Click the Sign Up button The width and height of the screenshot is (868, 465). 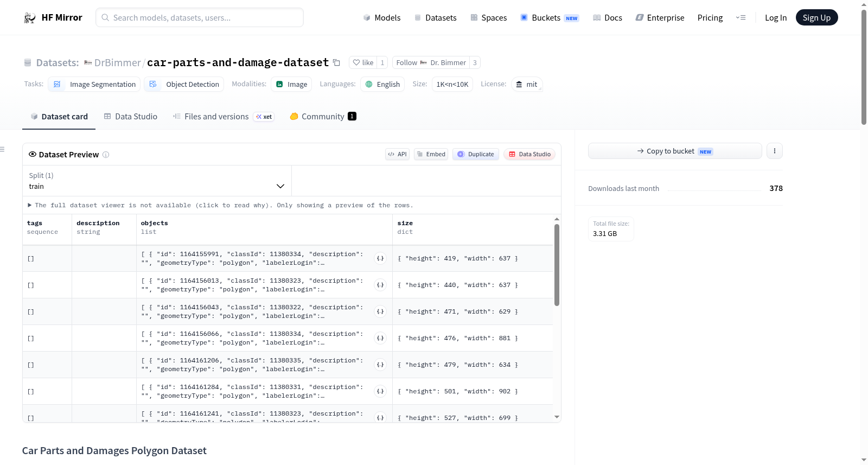tap(816, 17)
